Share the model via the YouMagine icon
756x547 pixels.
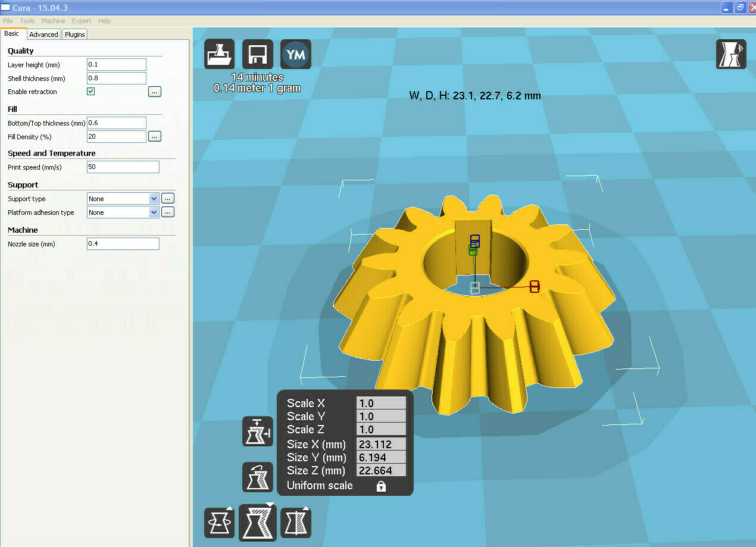coord(295,54)
